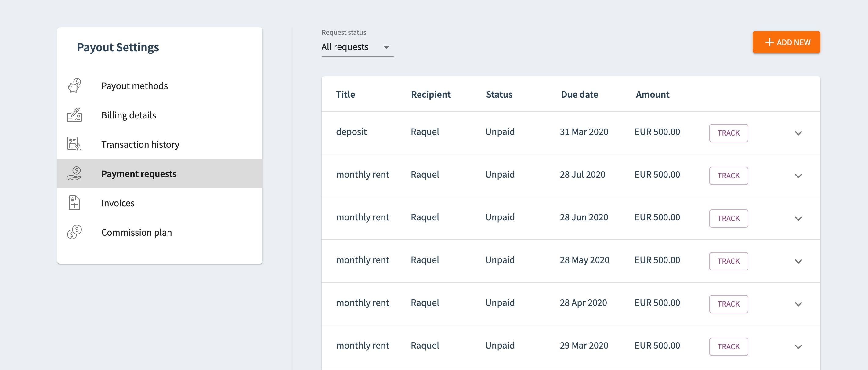
Task: Click the Billing details cheque icon
Action: tap(74, 115)
